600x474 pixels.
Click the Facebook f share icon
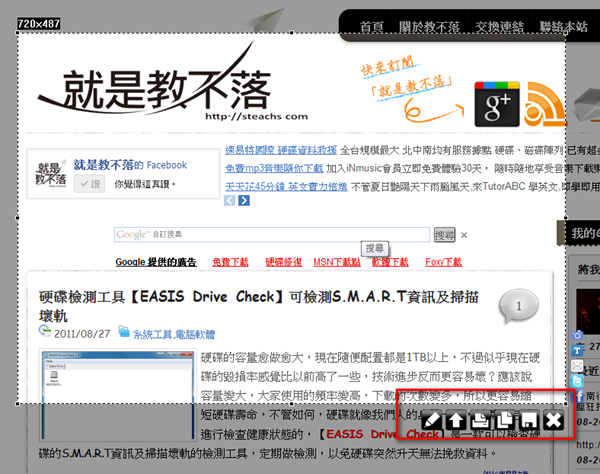click(579, 396)
